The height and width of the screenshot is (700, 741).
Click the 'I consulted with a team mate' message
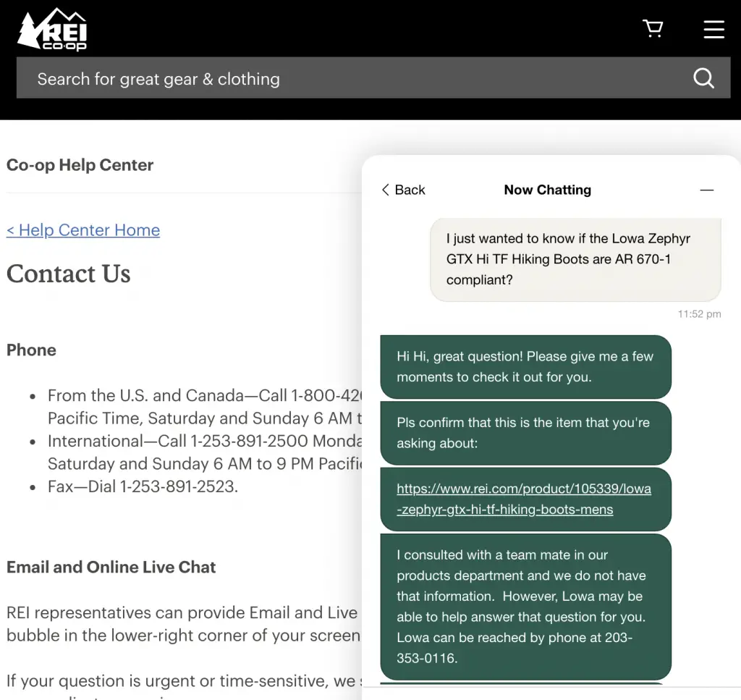(525, 607)
